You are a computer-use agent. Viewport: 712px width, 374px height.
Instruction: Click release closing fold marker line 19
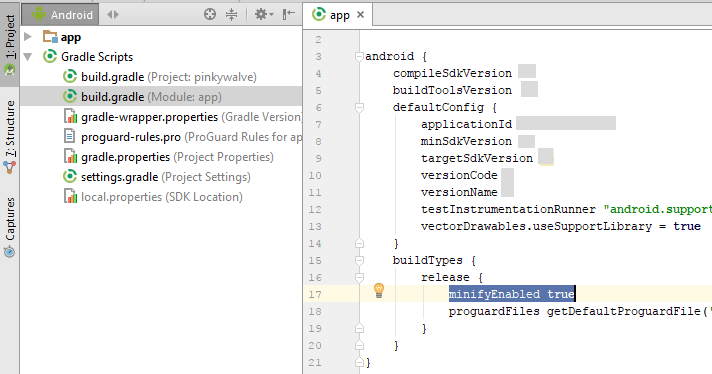pyautogui.click(x=359, y=328)
